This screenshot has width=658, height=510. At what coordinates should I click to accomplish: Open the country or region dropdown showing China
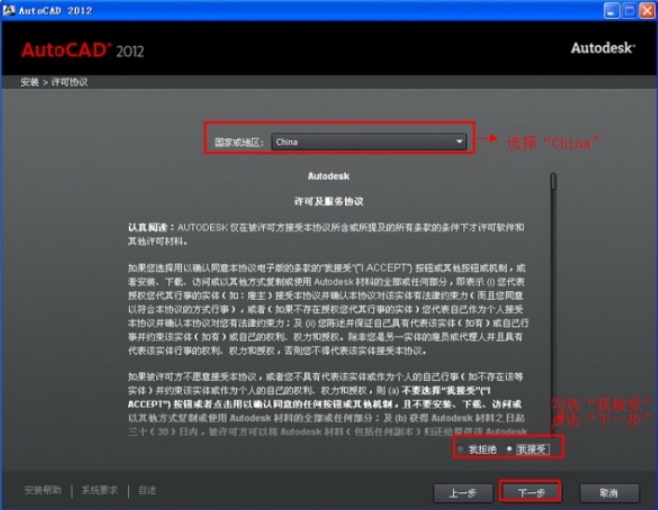(x=369, y=142)
